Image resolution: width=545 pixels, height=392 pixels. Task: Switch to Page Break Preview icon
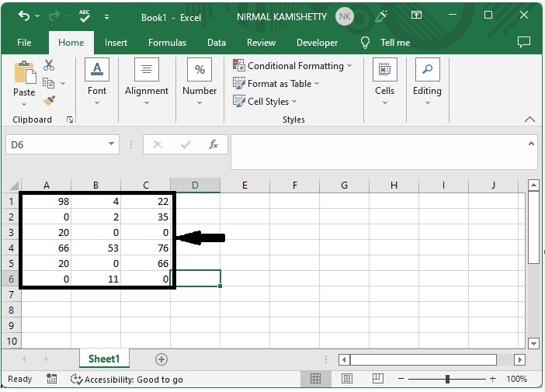[377, 379]
